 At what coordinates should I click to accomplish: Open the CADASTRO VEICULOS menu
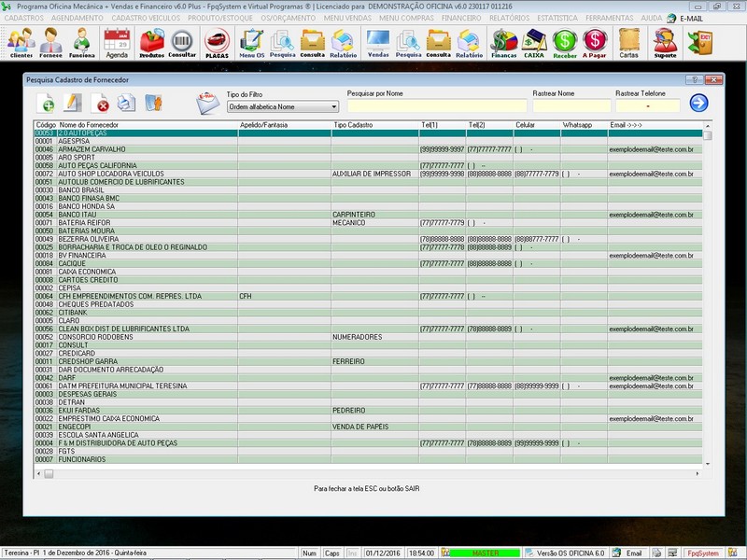[x=146, y=18]
